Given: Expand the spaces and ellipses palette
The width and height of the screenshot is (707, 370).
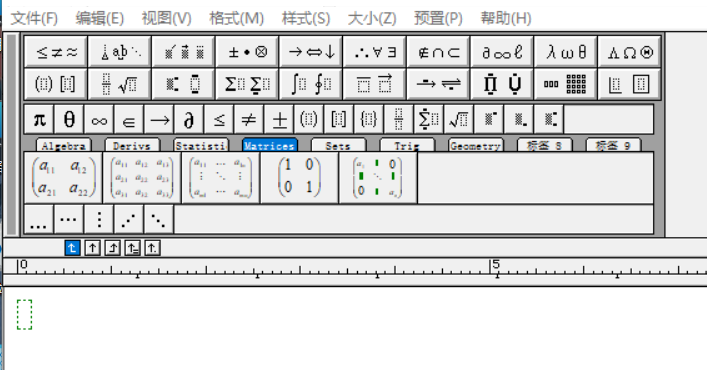Looking at the screenshot, I should [120, 52].
